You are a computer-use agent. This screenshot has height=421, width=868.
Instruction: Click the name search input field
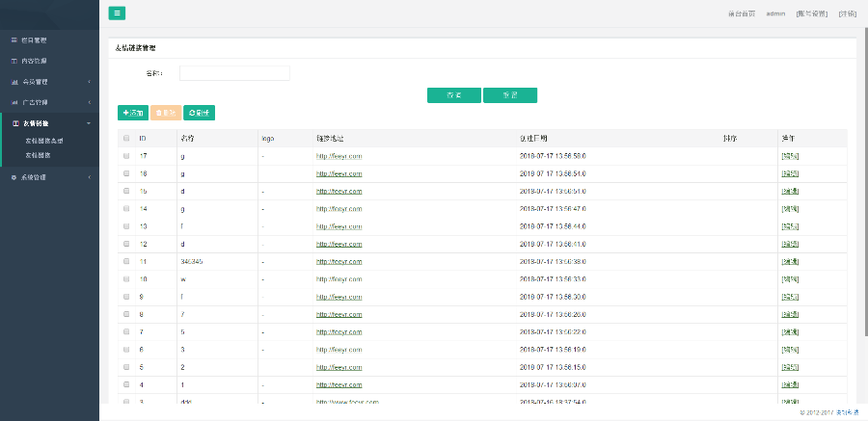pyautogui.click(x=234, y=73)
